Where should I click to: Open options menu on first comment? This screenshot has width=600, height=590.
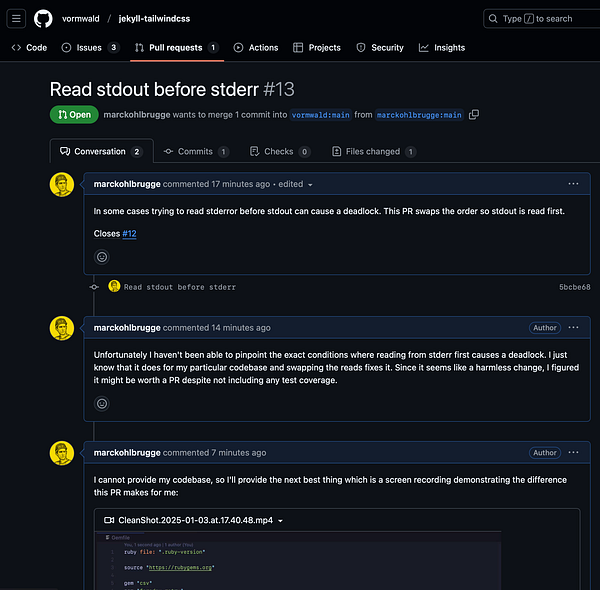coord(573,184)
